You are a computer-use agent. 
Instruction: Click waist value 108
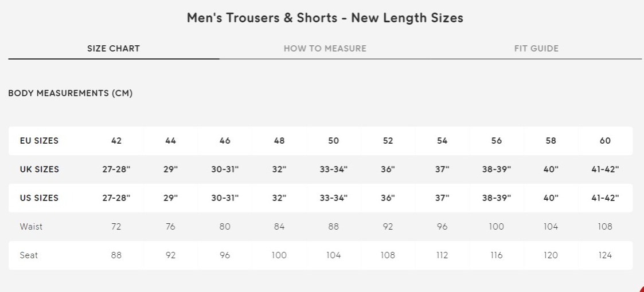[x=605, y=226]
